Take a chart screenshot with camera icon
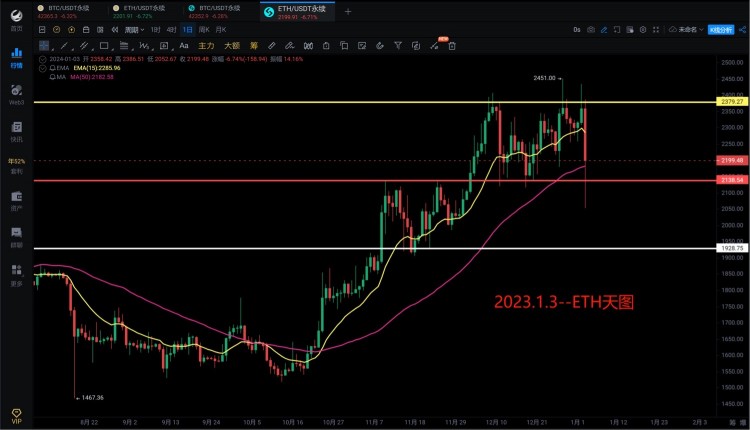The image size is (750, 430). 591,30
